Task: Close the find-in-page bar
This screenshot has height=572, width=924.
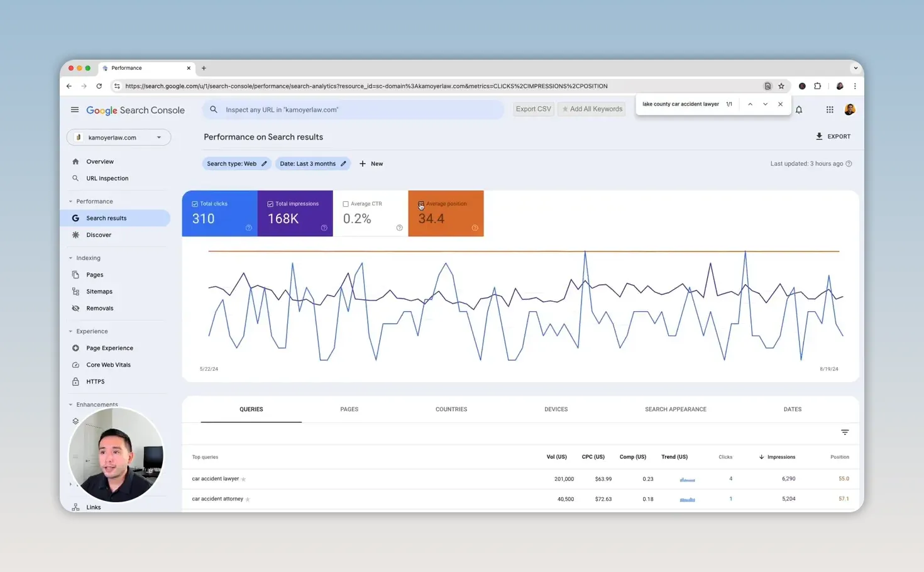Action: pyautogui.click(x=780, y=104)
